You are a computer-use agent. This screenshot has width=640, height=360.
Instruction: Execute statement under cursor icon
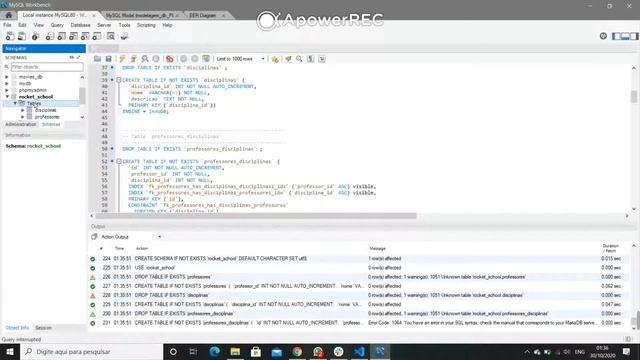[133, 59]
